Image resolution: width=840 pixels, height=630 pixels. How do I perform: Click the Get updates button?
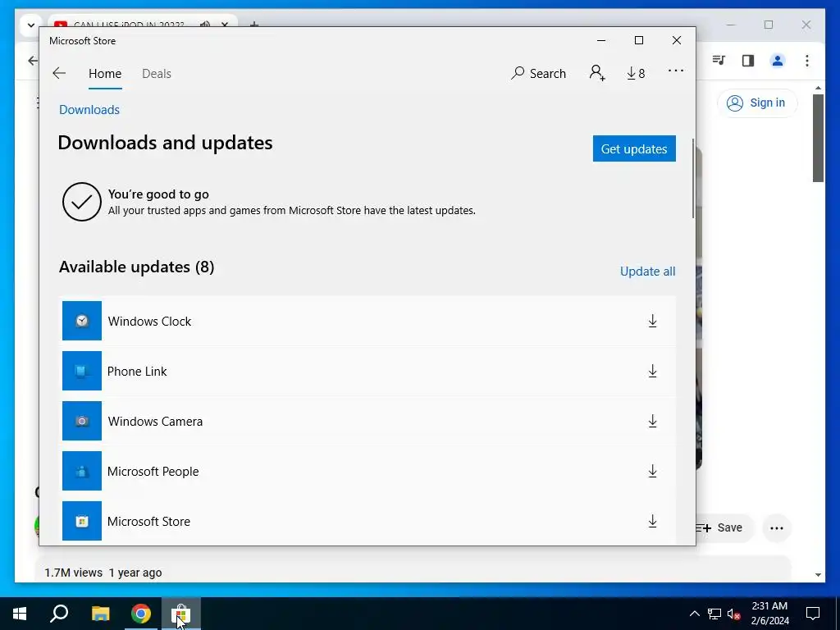point(634,148)
